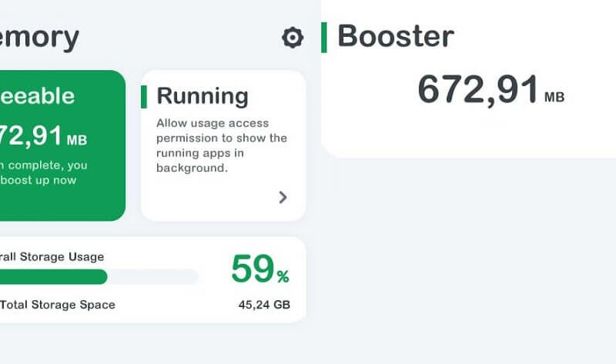Click the storage usage progress bar
Screen dimensions: 616x364
pos(99,277)
